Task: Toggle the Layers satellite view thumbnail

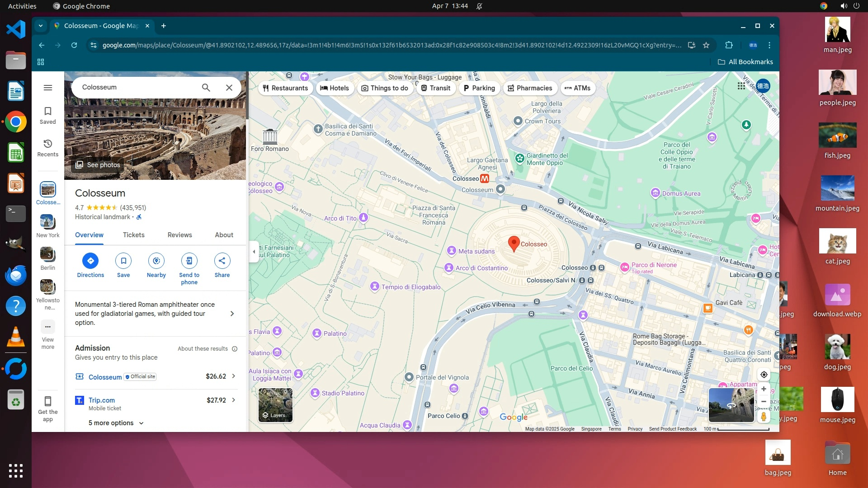Action: [x=275, y=405]
